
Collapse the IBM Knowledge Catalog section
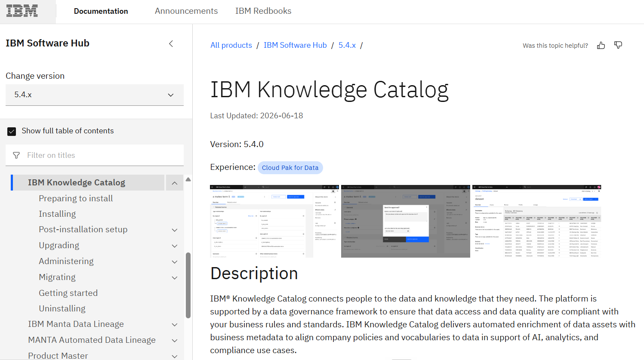pyautogui.click(x=174, y=183)
